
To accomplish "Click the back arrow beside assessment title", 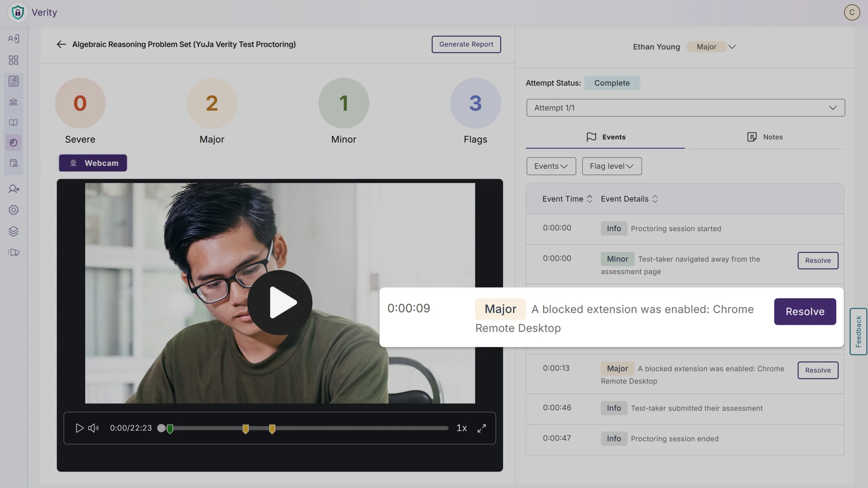I will [61, 44].
